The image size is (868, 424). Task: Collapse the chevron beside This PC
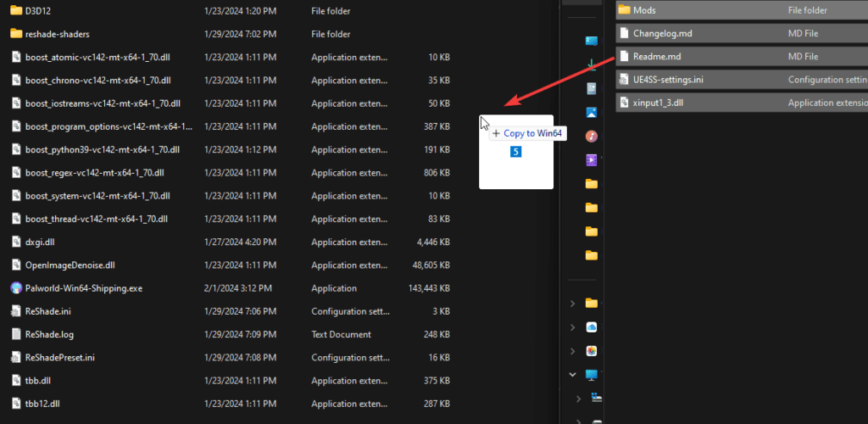click(x=573, y=374)
